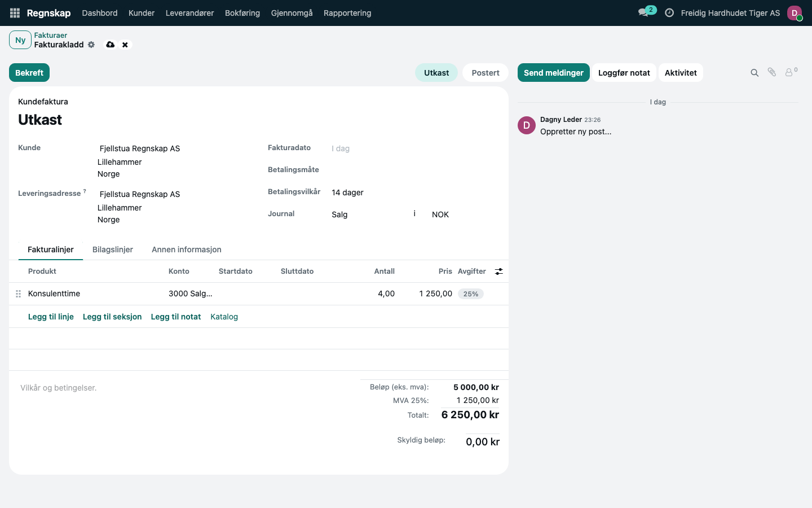Select the Postert status stage
The height and width of the screenshot is (508, 812).
click(x=486, y=73)
